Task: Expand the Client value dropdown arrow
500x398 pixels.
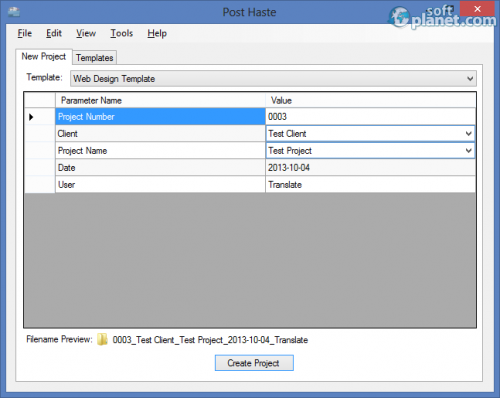Action: click(469, 134)
